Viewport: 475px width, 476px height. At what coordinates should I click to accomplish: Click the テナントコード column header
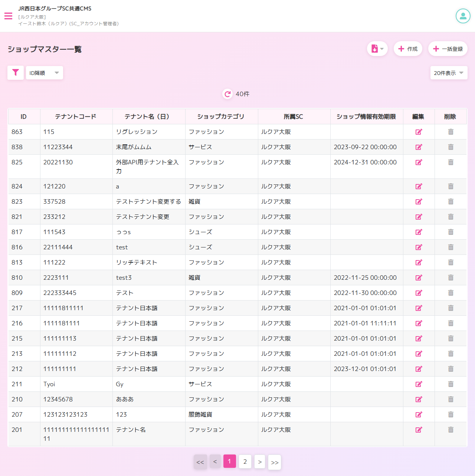(x=76, y=116)
